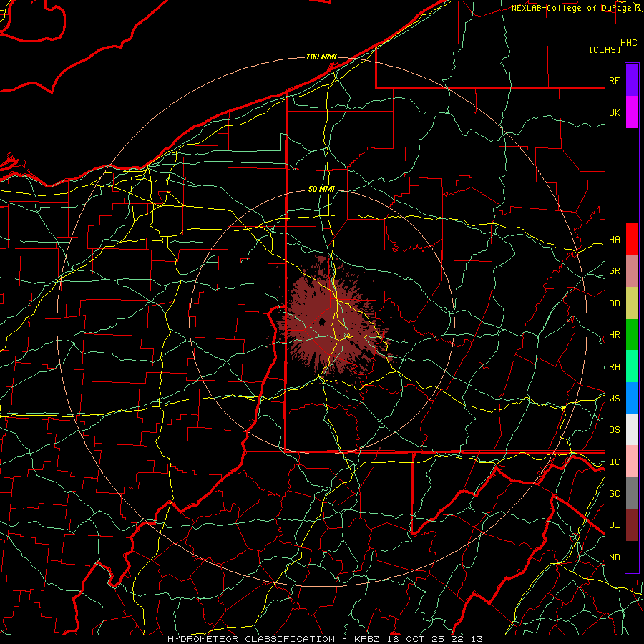Select the light pink IC legend swatch
Image resolution: width=644 pixels, height=644 pixels.
pos(632,462)
